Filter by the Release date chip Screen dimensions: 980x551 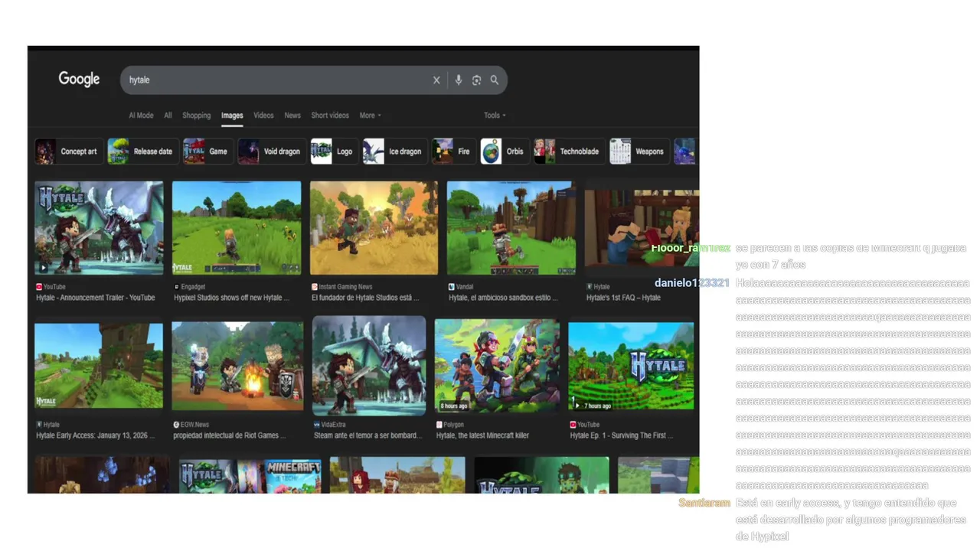(142, 152)
